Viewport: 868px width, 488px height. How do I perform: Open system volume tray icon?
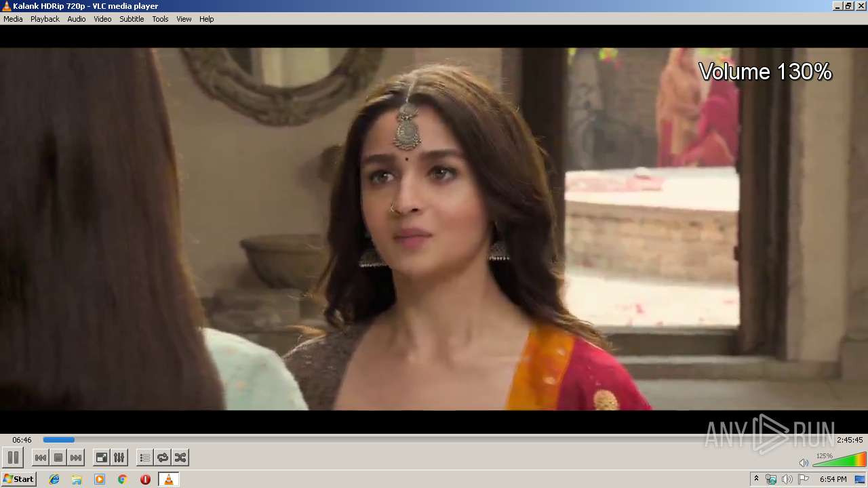(787, 479)
